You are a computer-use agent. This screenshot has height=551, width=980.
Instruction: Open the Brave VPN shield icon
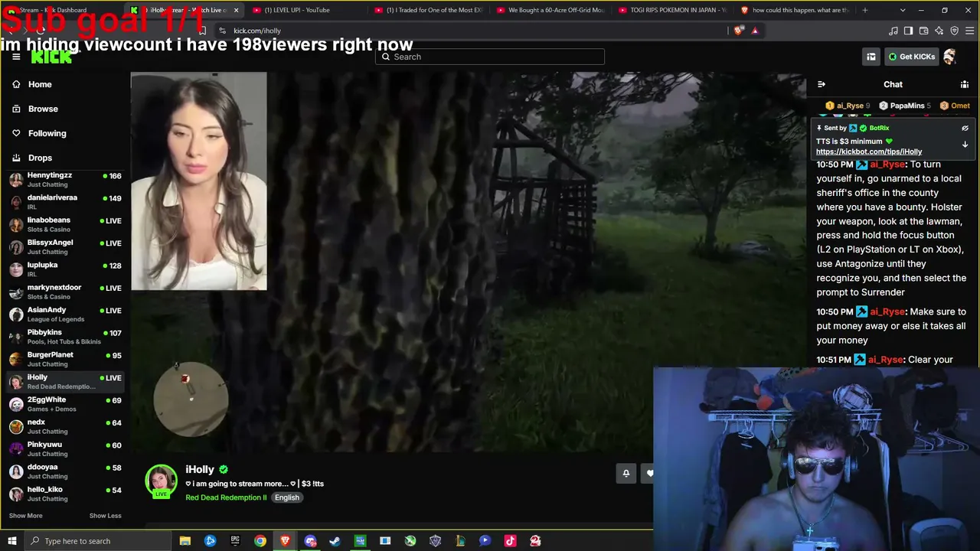point(954,31)
